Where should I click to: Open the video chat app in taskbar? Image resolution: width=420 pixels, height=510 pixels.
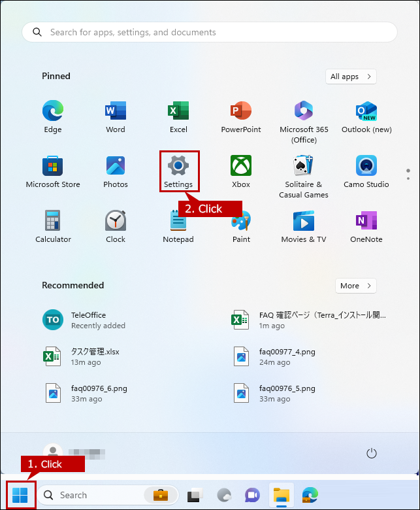tap(252, 495)
